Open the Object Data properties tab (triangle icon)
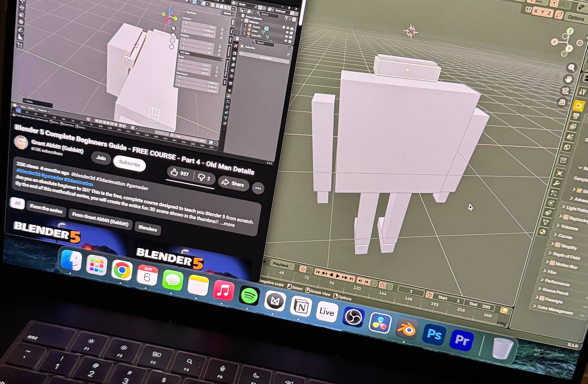The image size is (588, 384). pyautogui.click(x=545, y=222)
